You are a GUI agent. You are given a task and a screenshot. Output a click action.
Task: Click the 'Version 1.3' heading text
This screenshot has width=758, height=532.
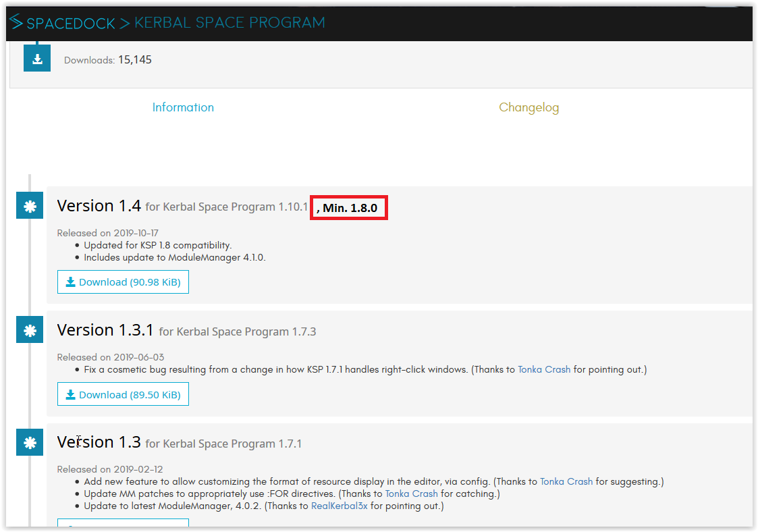(99, 442)
